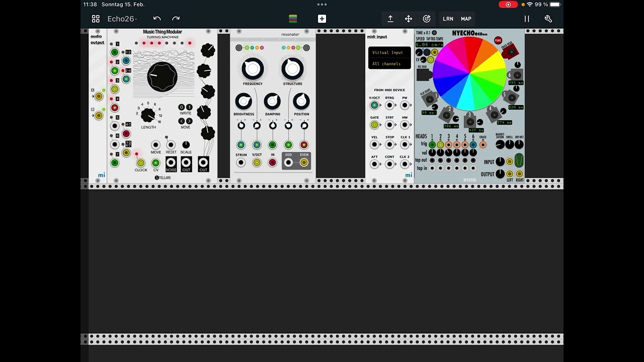Click the audio output R input jack
Viewport: 644px width, 362px height.
[99, 116]
